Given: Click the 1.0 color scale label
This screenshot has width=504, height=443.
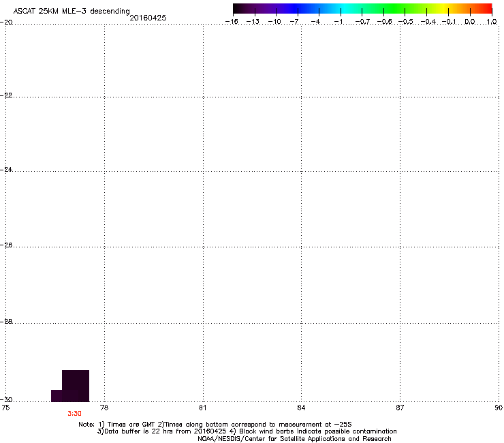Looking at the screenshot, I should coord(492,22).
